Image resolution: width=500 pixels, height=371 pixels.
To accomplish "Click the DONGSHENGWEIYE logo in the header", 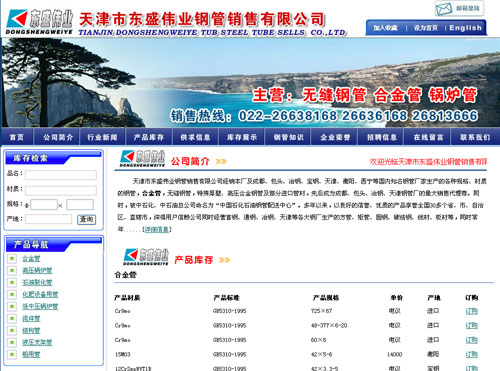I will point(39,22).
